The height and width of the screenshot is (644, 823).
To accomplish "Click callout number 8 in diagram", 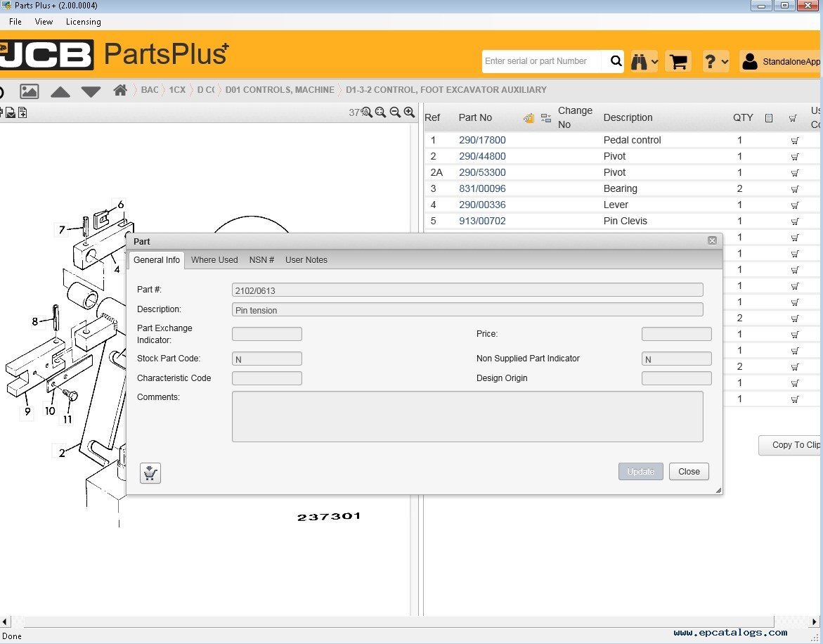I will (35, 321).
